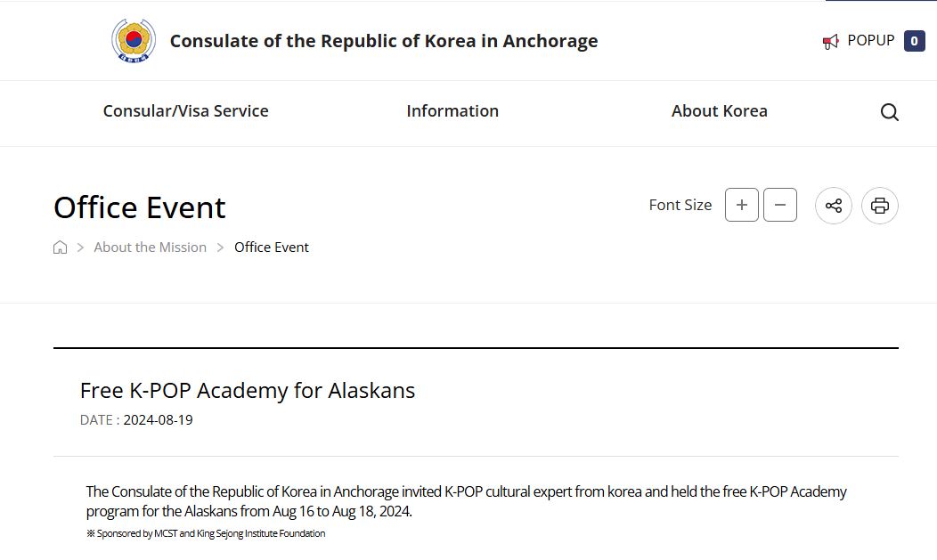
Task: Decrease font size with minus button
Action: pos(780,205)
